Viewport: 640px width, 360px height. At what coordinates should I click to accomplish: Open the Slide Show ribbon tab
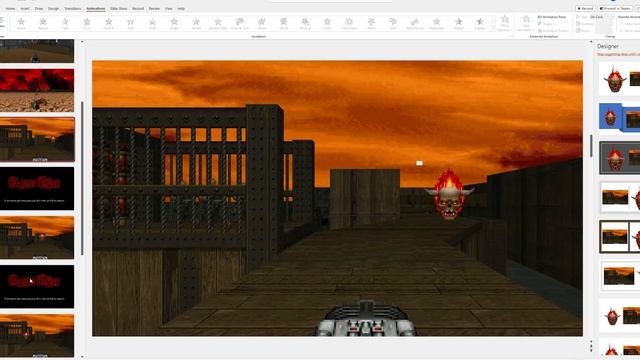point(119,9)
